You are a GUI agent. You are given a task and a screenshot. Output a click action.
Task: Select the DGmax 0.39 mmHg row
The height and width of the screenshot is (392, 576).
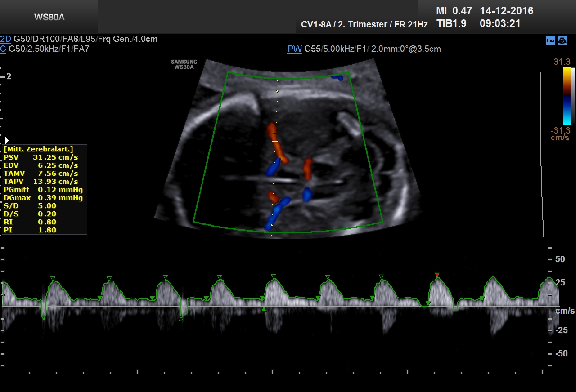click(43, 197)
